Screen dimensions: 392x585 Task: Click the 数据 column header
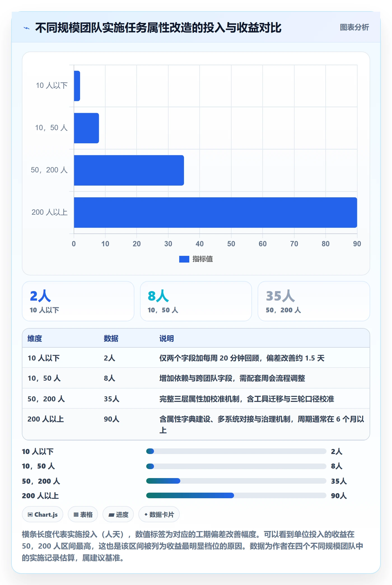point(111,338)
